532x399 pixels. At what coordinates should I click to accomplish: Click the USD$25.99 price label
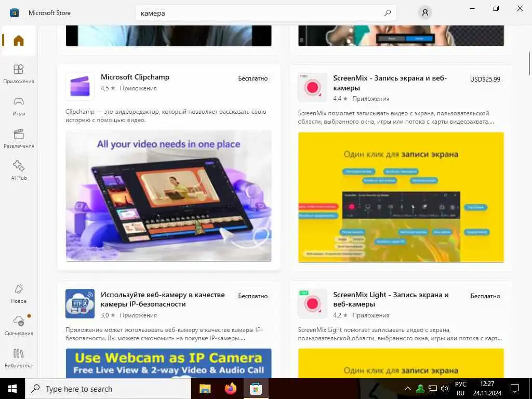(485, 79)
